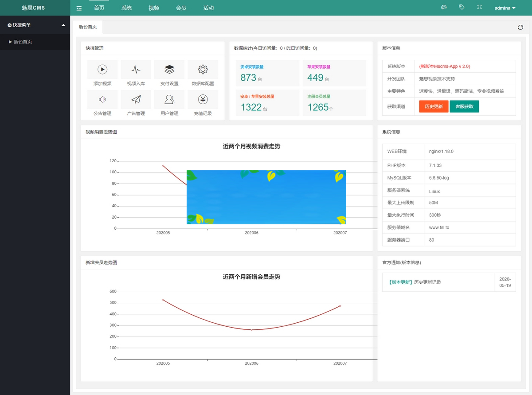Image resolution: width=532 pixels, height=395 pixels.
Task: Open 支付设置 via its stacked-layers icon
Action: pos(169,69)
